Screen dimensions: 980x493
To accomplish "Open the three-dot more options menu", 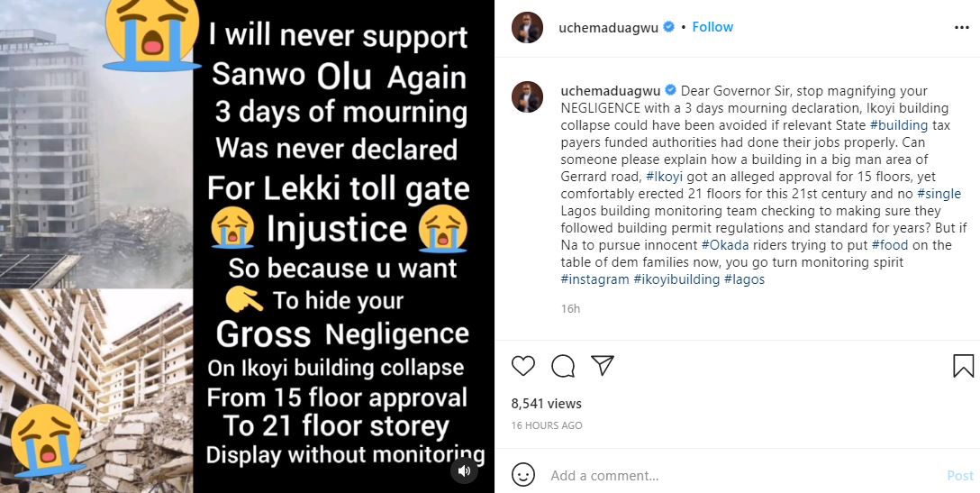I will coord(962,27).
